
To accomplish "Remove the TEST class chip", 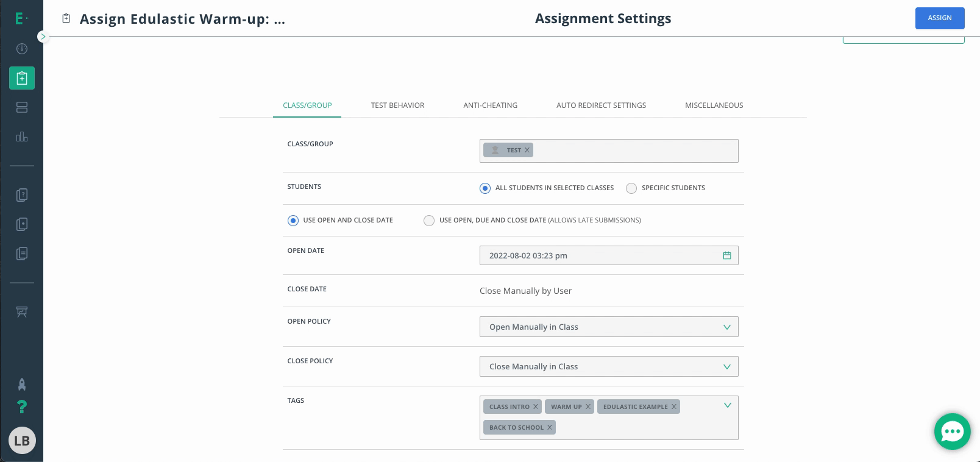I will click(527, 150).
